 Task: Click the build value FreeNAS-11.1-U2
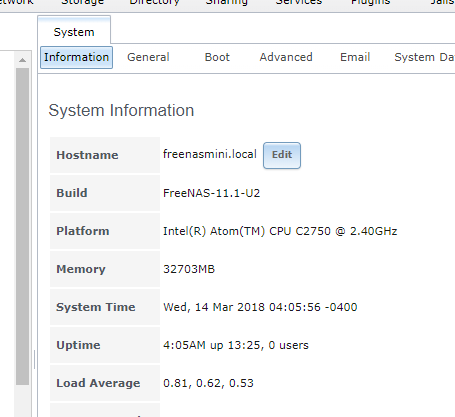click(211, 193)
